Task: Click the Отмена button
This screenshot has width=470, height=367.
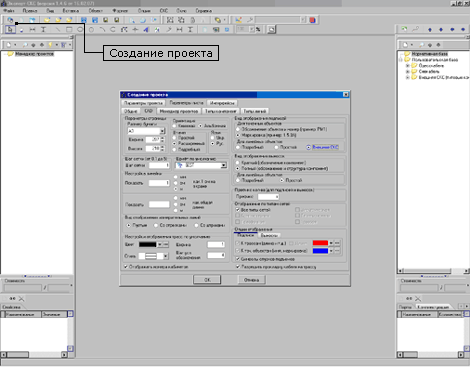Action: (251, 280)
